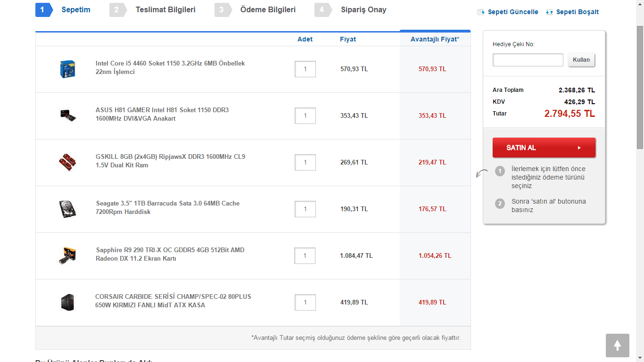Click the page vertical scrollbar thumb

pos(640,87)
